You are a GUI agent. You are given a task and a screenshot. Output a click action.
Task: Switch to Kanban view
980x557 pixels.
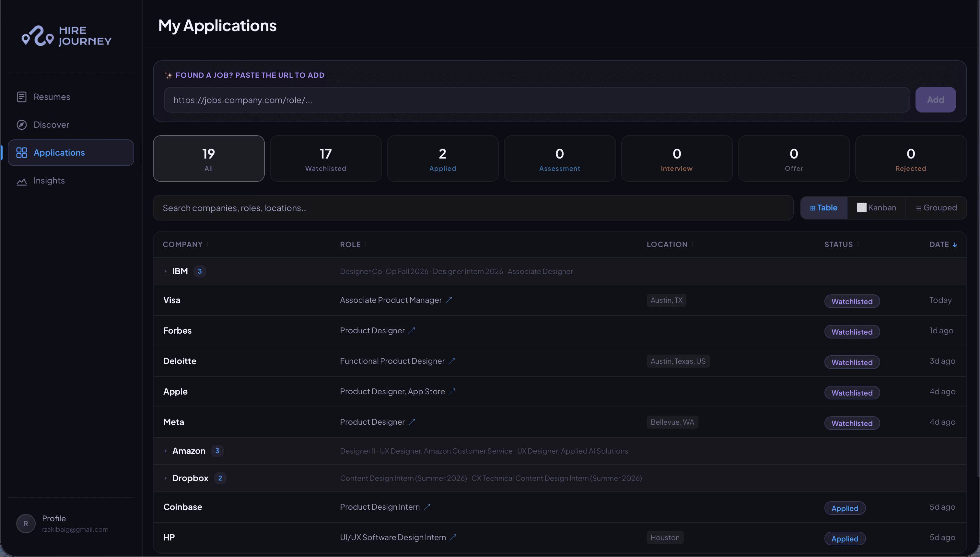876,207
